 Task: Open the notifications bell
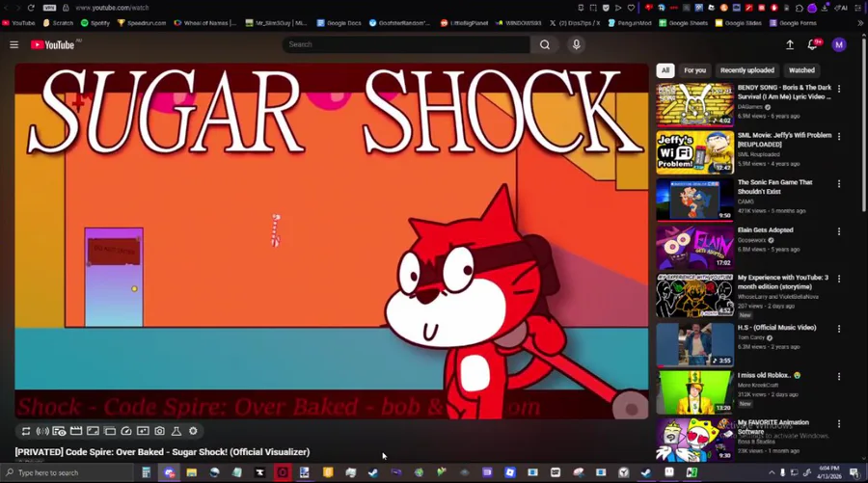[812, 44]
